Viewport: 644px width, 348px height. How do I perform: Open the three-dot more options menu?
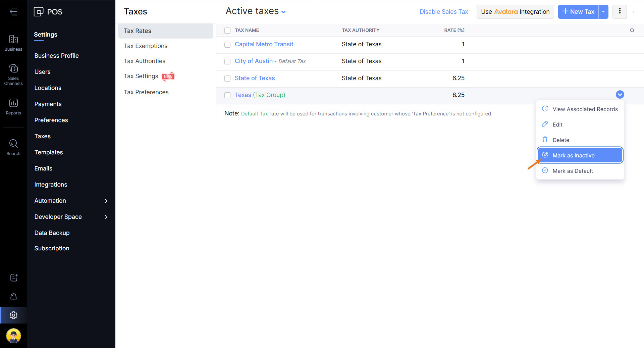click(x=620, y=12)
